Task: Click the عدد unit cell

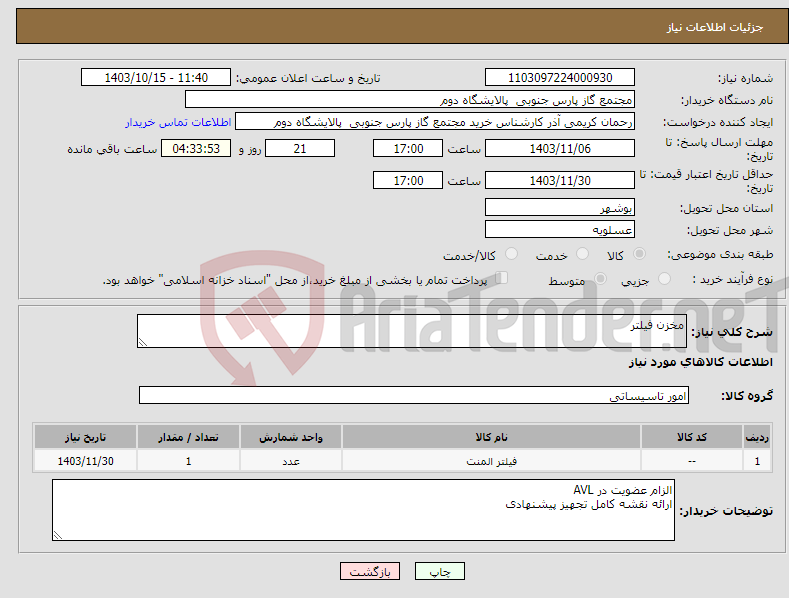Action: (x=291, y=461)
